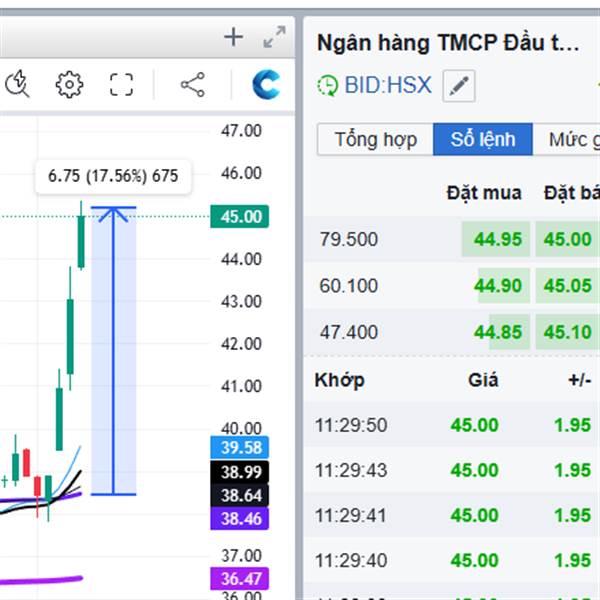Click ask price 45.10
600x600 pixels.
pyautogui.click(x=567, y=332)
